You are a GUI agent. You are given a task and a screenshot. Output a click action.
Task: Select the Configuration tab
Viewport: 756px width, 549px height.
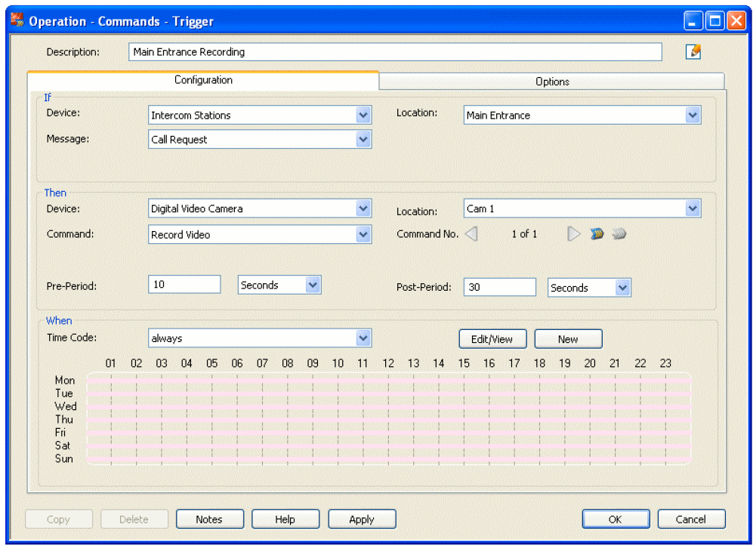tap(203, 80)
